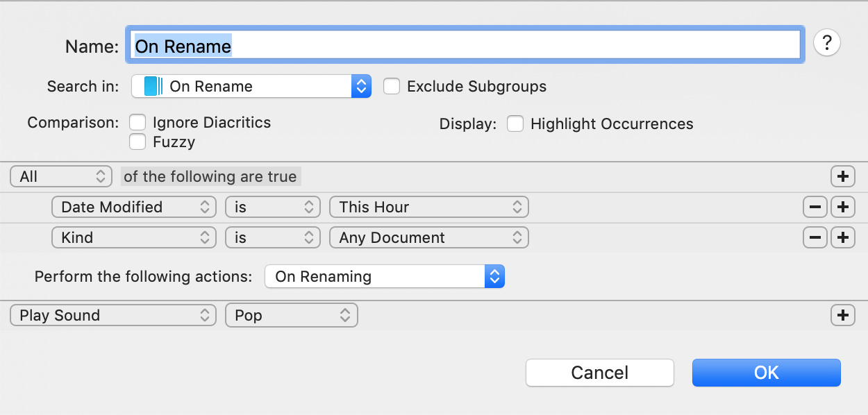This screenshot has width=868, height=415.
Task: Enable the Exclude Subgroups checkbox
Action: tap(392, 86)
